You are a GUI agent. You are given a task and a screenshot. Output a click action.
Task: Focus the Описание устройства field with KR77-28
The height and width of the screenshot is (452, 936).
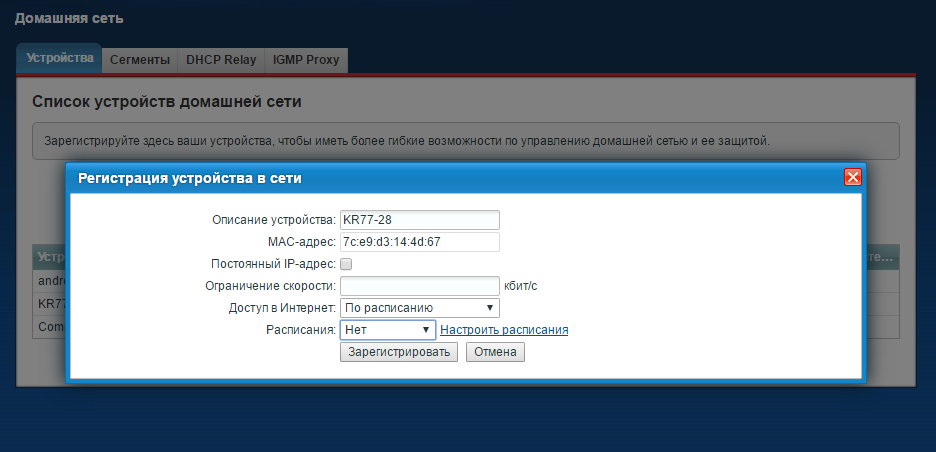point(419,220)
